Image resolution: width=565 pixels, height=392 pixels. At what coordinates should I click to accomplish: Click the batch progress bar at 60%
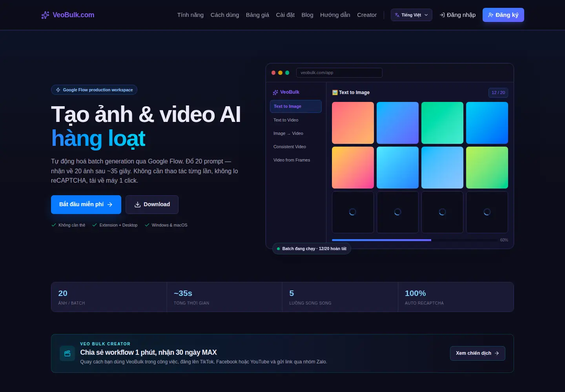(x=415, y=240)
